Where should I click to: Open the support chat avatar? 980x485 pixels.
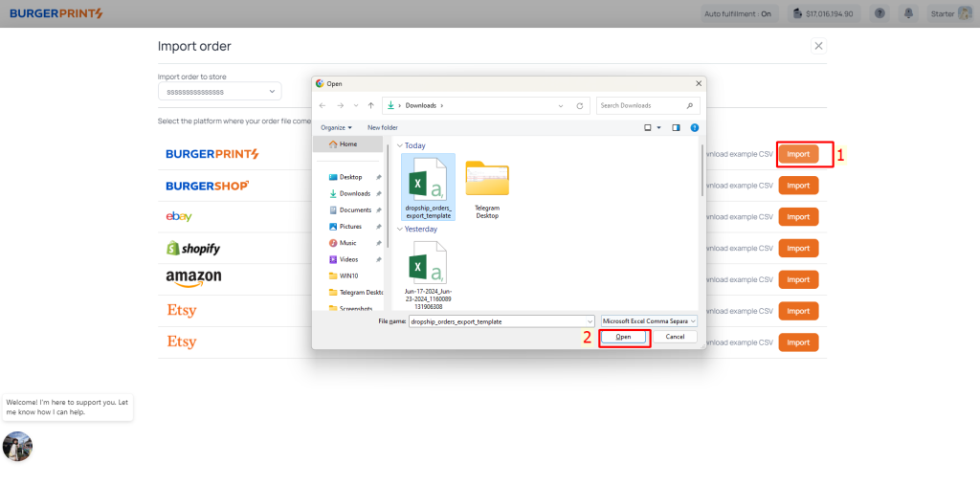(17, 446)
